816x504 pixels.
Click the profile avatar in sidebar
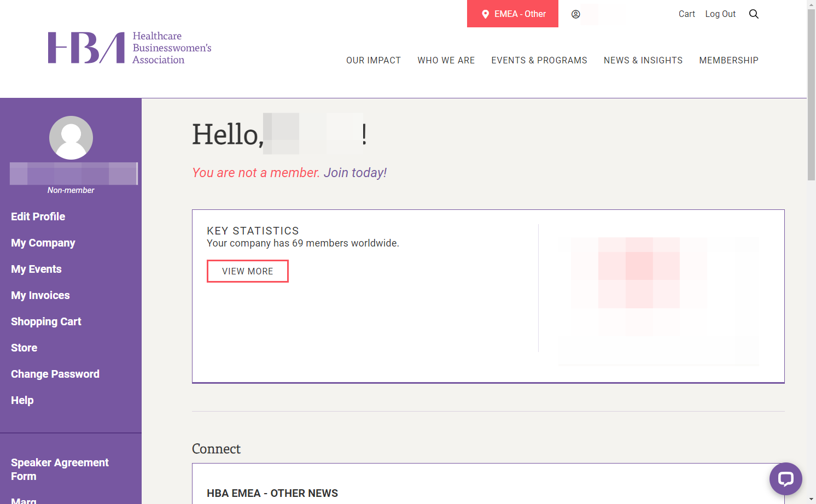click(x=71, y=138)
